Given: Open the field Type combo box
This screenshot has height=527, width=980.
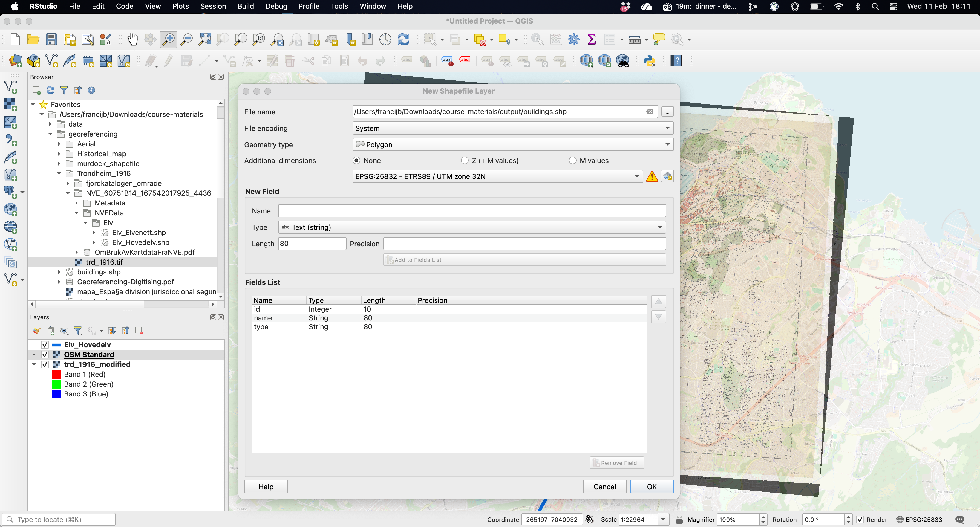Looking at the screenshot, I should pos(472,227).
